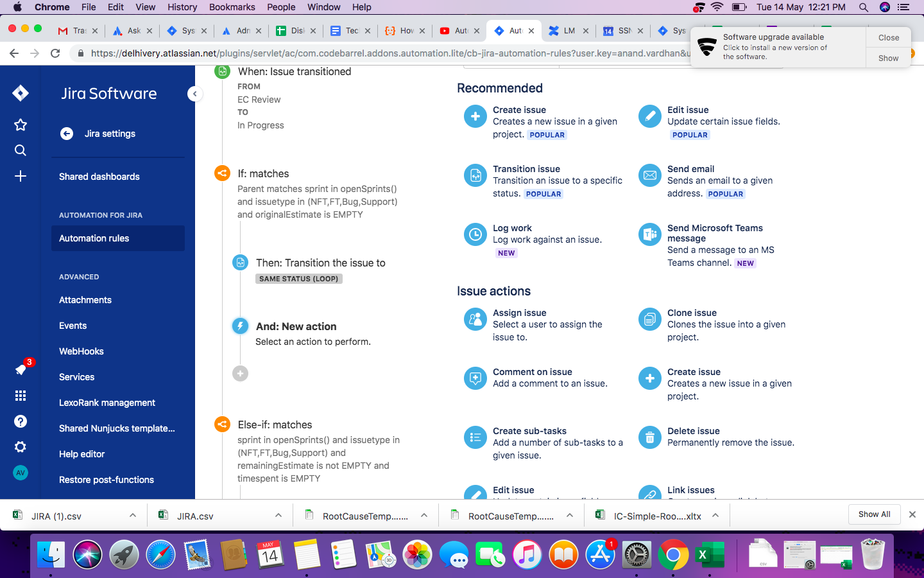Select the Clone issue icon
The image size is (924, 578).
pyautogui.click(x=650, y=319)
